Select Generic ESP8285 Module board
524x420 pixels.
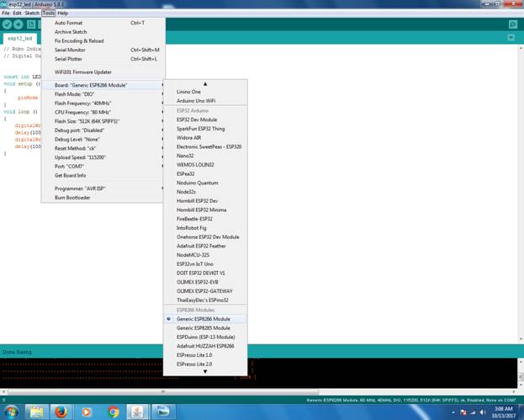[205, 328]
